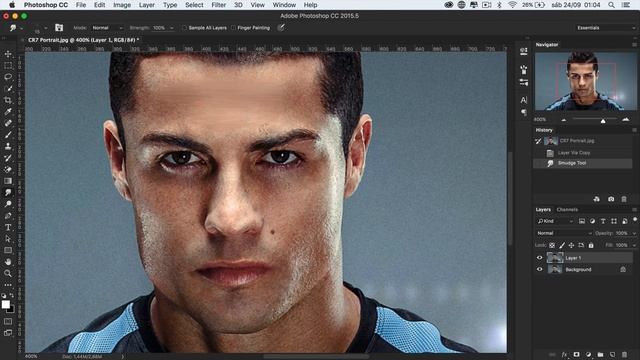This screenshot has height=360, width=640.
Task: Open the Character panel icon
Action: pyautogui.click(x=524, y=100)
